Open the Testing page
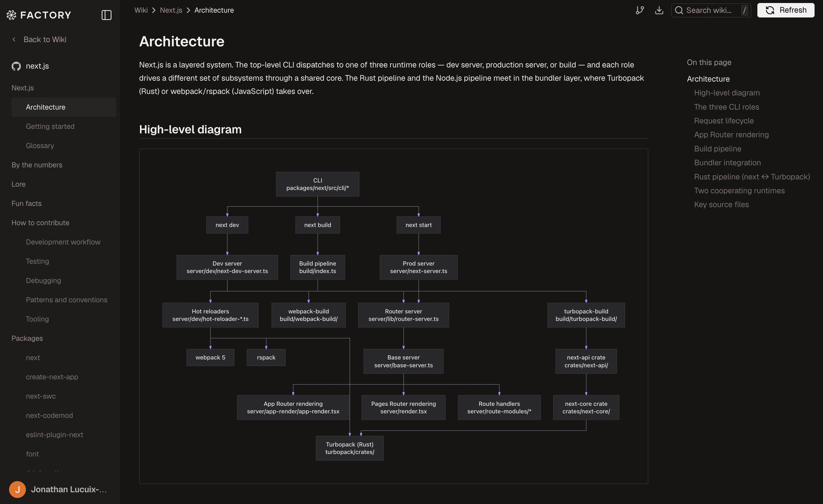Image resolution: width=823 pixels, height=504 pixels. (x=37, y=261)
